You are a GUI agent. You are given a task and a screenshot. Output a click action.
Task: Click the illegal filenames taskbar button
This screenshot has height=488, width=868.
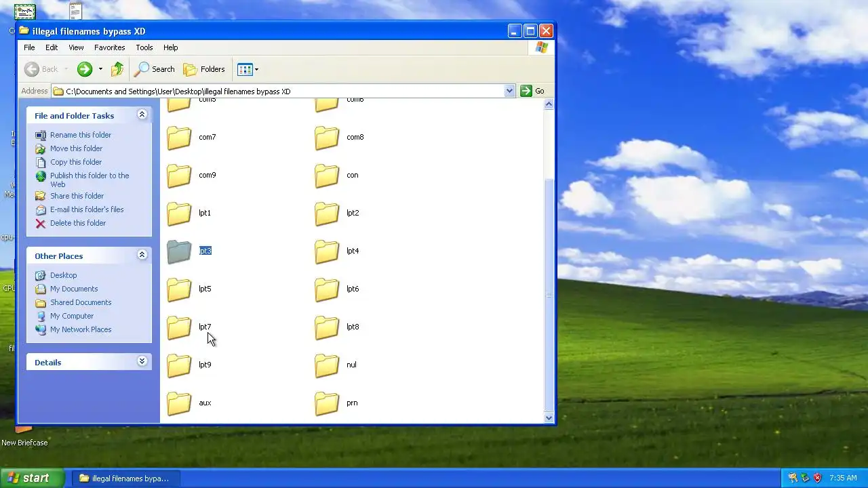point(125,478)
